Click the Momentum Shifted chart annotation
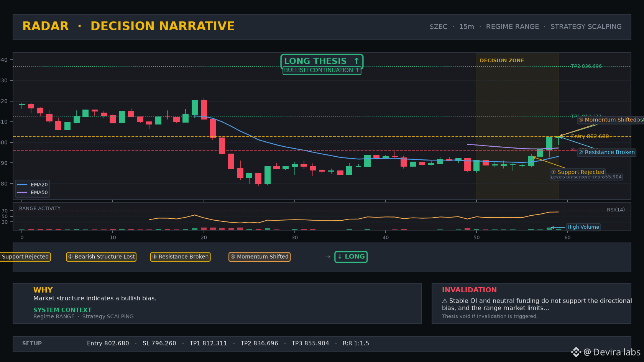 (607, 120)
